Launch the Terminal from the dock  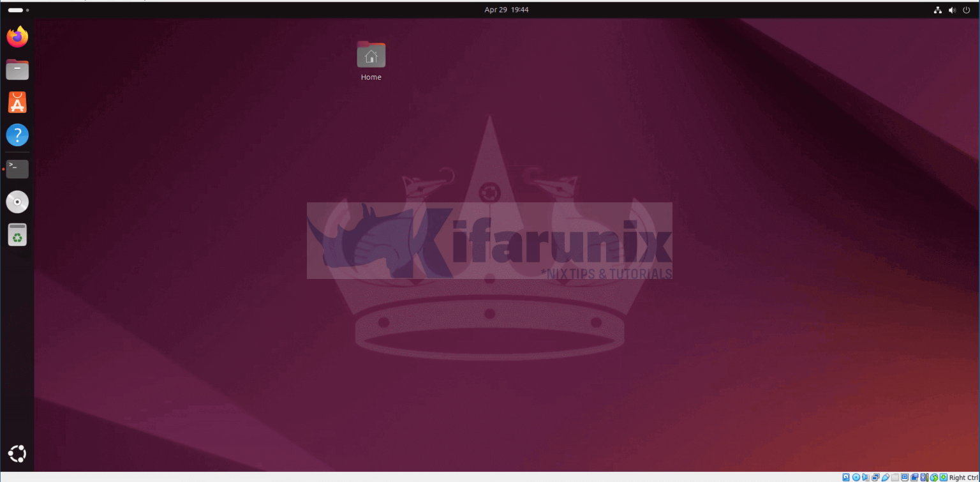17,167
